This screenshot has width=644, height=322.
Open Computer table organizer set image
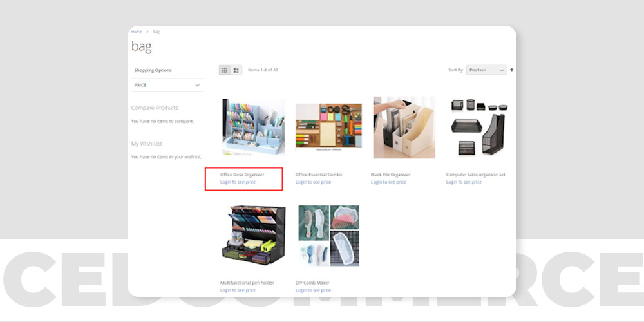pos(479,126)
